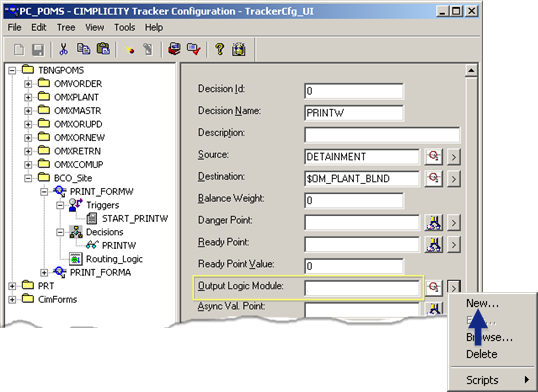538x392 pixels.
Task: Expand the OMXMASTR folder node
Action: pos(28,111)
